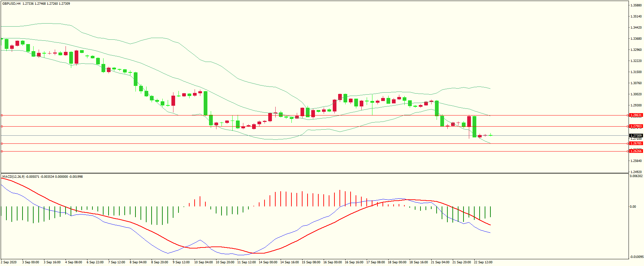This screenshot has height=266, width=644.
Task: Click the 4 Sep 08:00 time label
Action: (74, 262)
